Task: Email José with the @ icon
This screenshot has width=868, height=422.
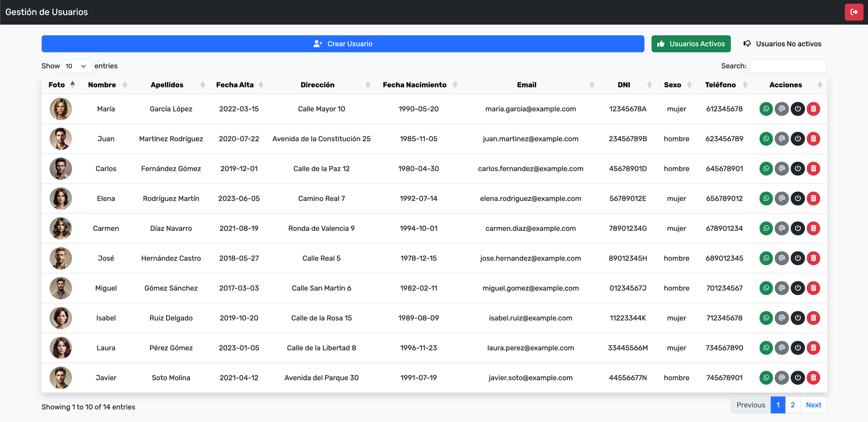Action: pos(782,258)
